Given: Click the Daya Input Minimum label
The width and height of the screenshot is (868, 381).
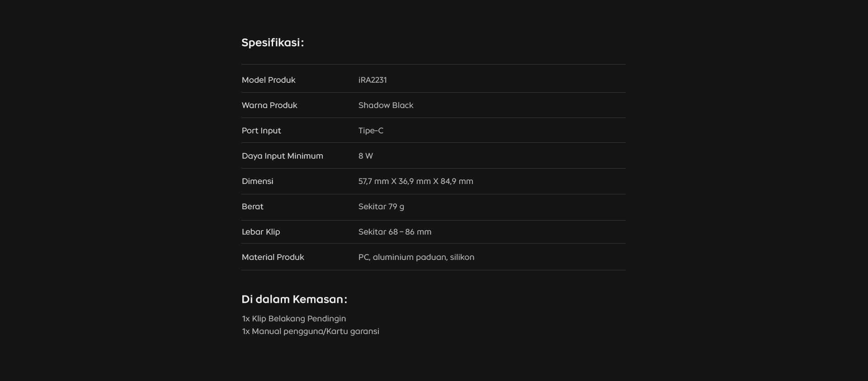Looking at the screenshot, I should point(282,156).
